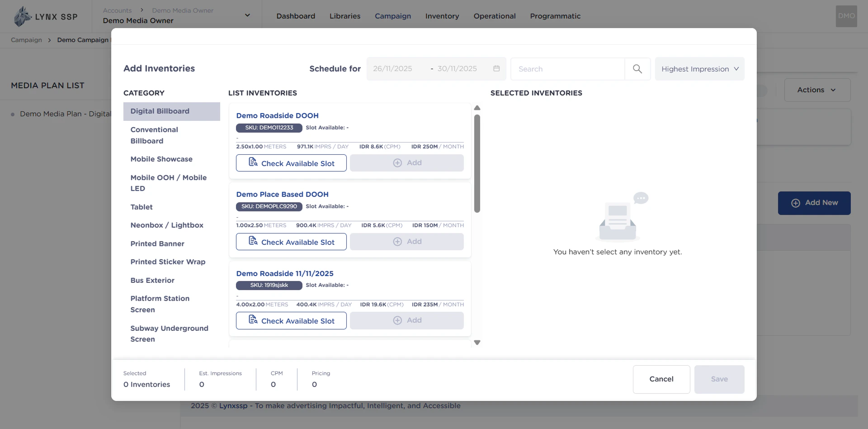Select Platform Station Screen category
868x429 pixels.
point(172,304)
